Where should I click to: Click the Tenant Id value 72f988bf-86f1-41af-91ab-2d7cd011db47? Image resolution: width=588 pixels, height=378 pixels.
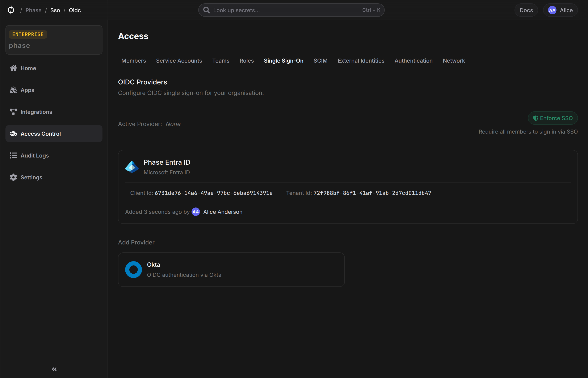pos(372,193)
